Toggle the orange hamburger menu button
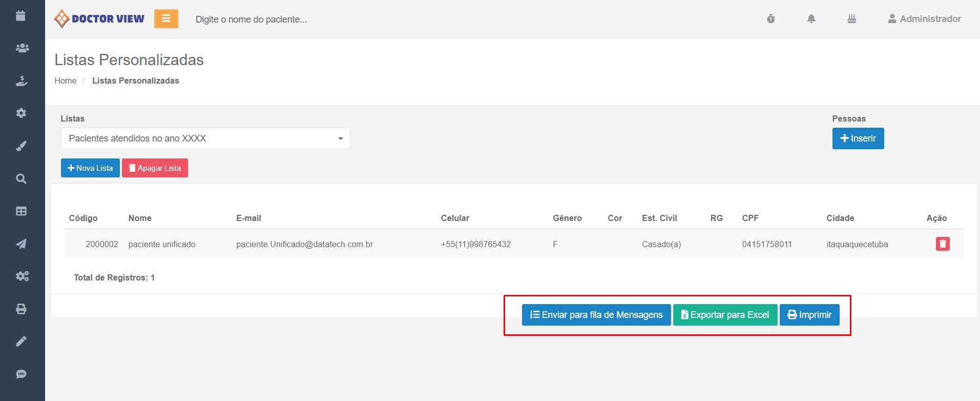This screenshot has height=401, width=980. pyautogui.click(x=166, y=19)
